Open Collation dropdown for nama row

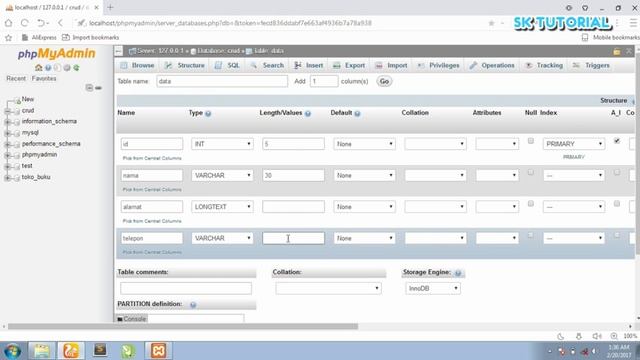tap(436, 176)
